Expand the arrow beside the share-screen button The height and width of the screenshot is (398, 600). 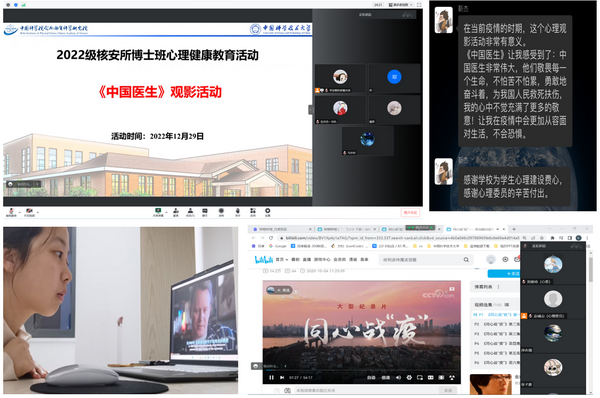click(x=166, y=212)
